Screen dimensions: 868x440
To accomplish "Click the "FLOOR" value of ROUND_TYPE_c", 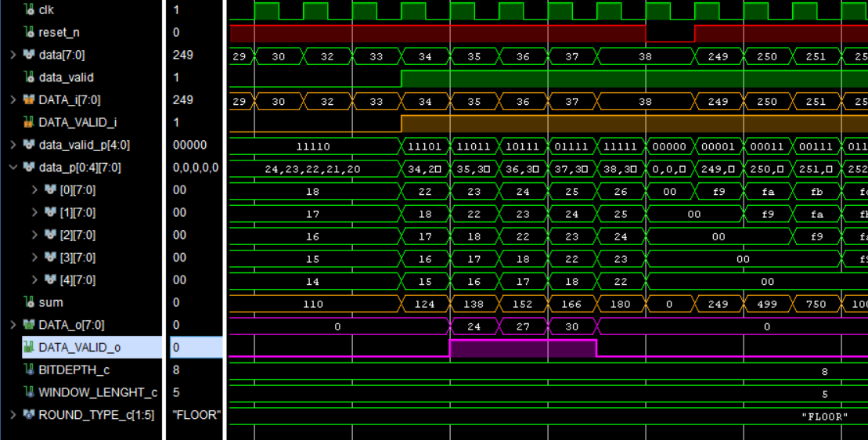I will [x=196, y=415].
